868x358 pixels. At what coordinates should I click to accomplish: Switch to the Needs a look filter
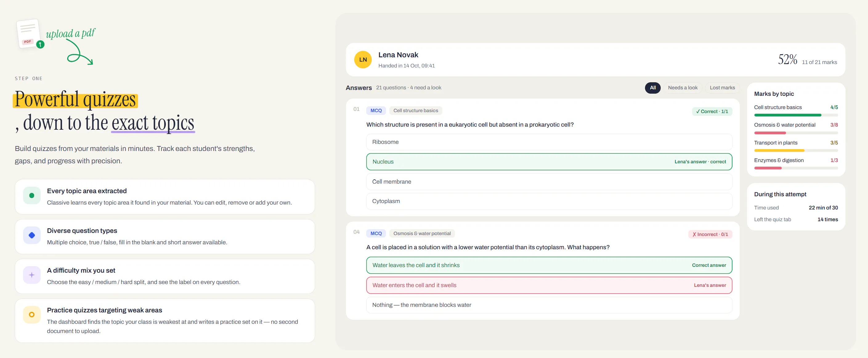click(683, 87)
